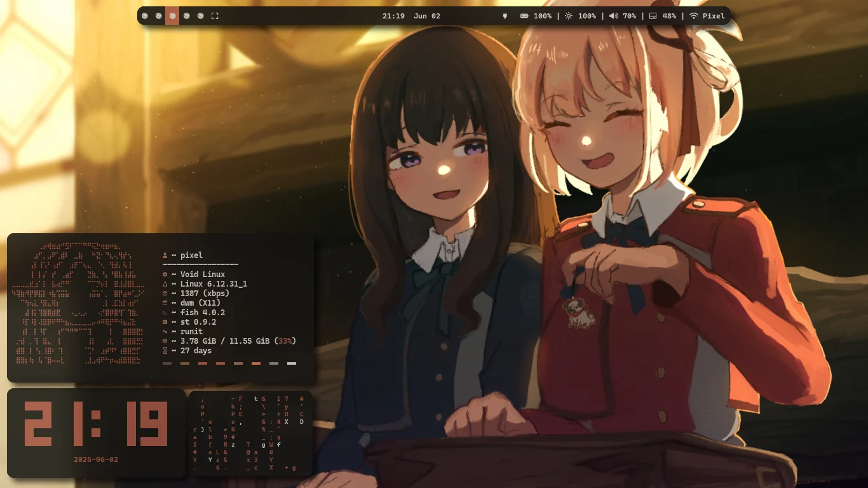Image resolution: width=868 pixels, height=488 pixels.
Task: Switch to the first workspace tag dot
Action: tap(145, 16)
